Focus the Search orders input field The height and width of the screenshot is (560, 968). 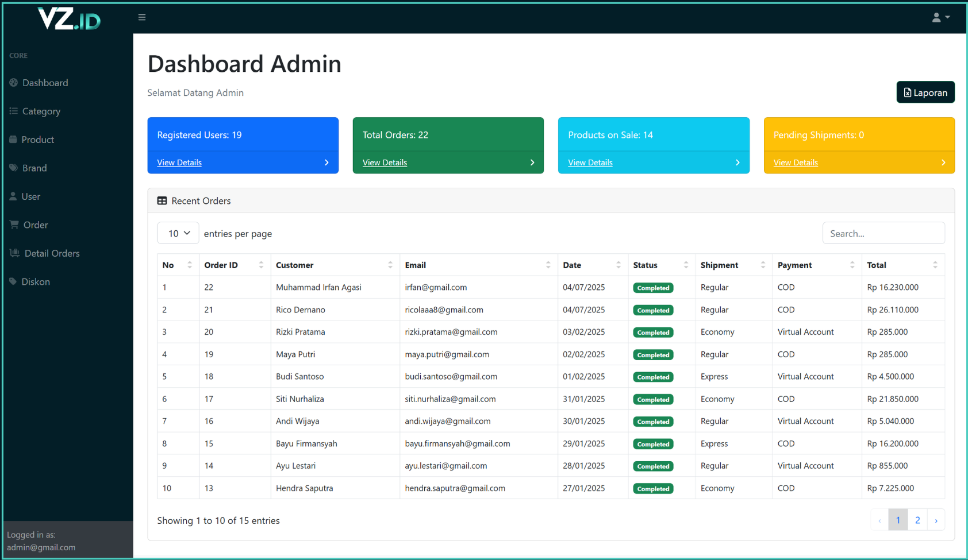point(884,233)
